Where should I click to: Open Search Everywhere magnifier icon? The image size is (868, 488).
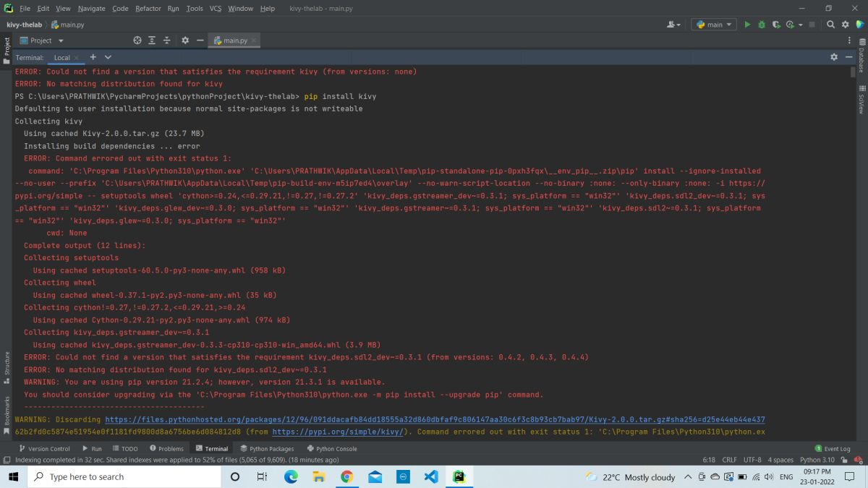click(831, 25)
